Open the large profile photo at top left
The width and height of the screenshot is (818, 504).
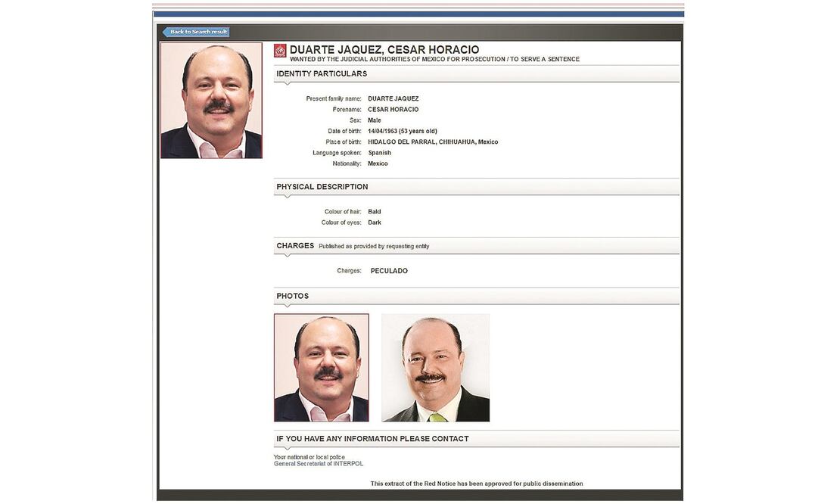pos(211,100)
